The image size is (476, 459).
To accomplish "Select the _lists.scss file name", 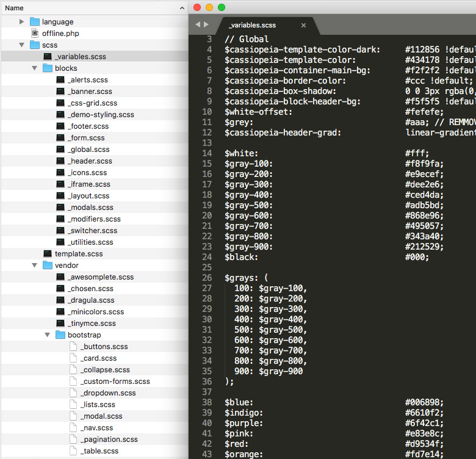I will tap(98, 404).
